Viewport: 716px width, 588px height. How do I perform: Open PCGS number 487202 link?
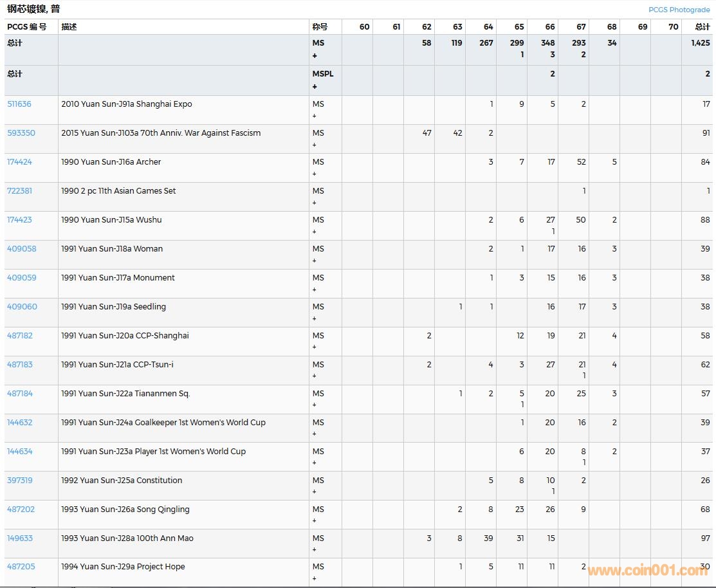coord(21,510)
